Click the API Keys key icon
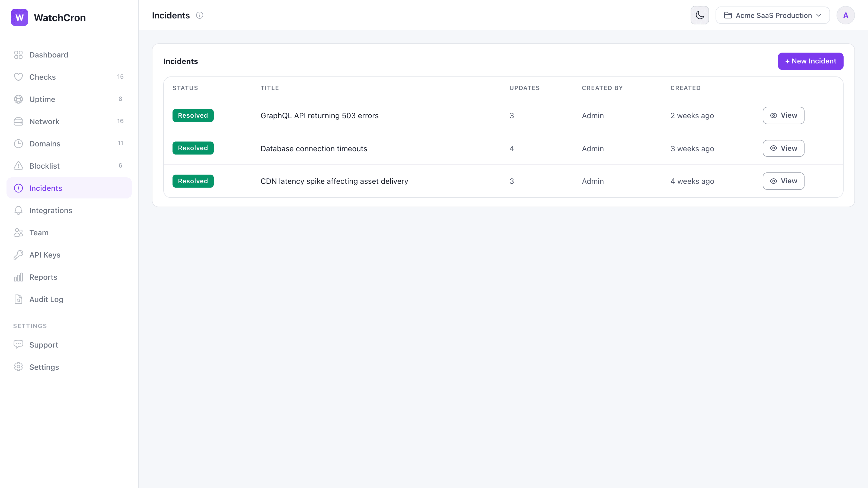This screenshot has height=488, width=868. pos(18,255)
